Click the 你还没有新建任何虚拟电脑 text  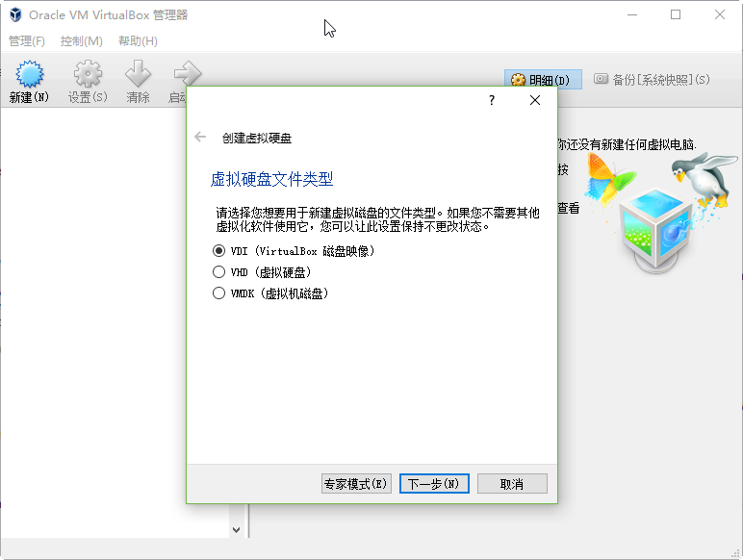point(627,144)
